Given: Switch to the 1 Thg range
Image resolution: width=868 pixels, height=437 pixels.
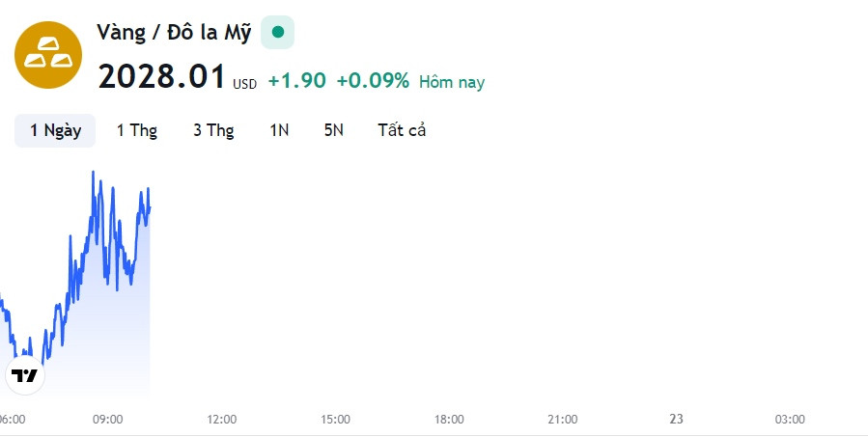Looking at the screenshot, I should [x=137, y=130].
